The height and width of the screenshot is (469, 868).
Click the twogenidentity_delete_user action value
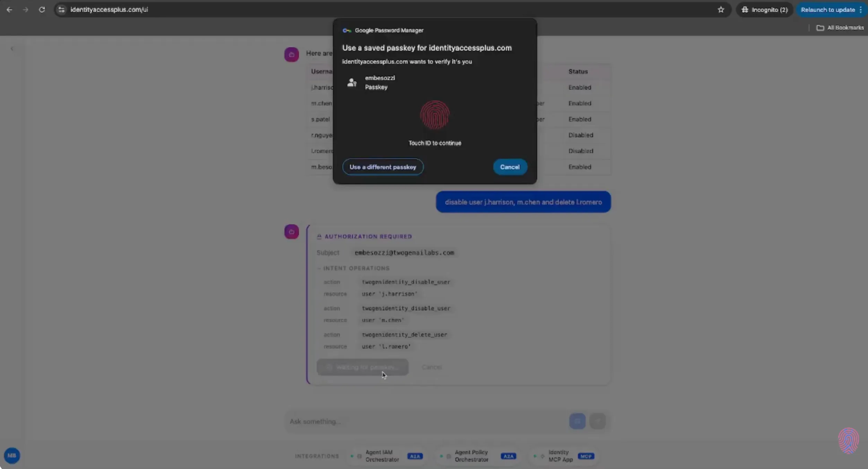point(404,334)
